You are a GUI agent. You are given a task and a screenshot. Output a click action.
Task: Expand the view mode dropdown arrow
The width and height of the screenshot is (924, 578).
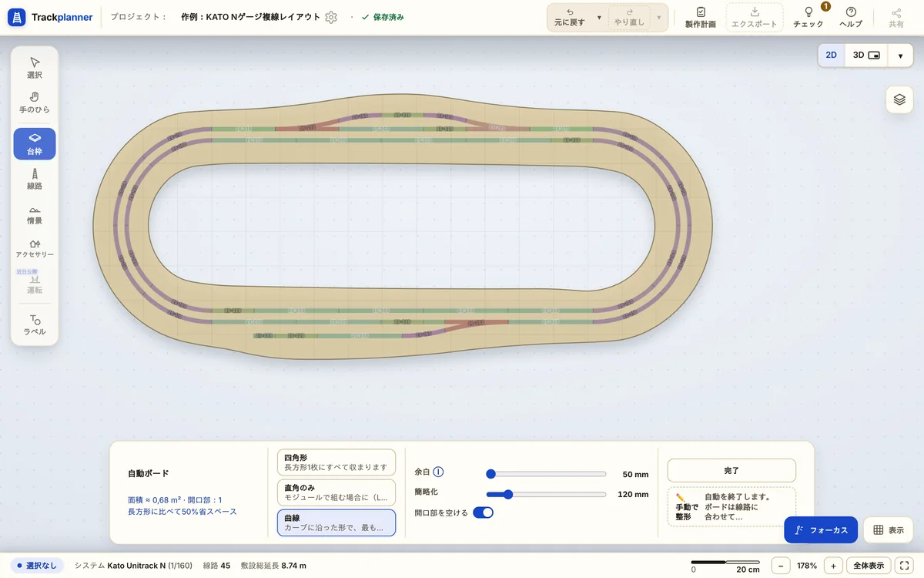click(900, 55)
